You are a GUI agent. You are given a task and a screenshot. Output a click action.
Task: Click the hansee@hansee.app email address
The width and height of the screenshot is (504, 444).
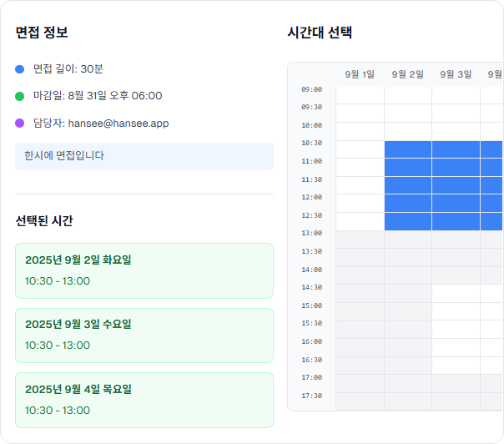tap(118, 124)
